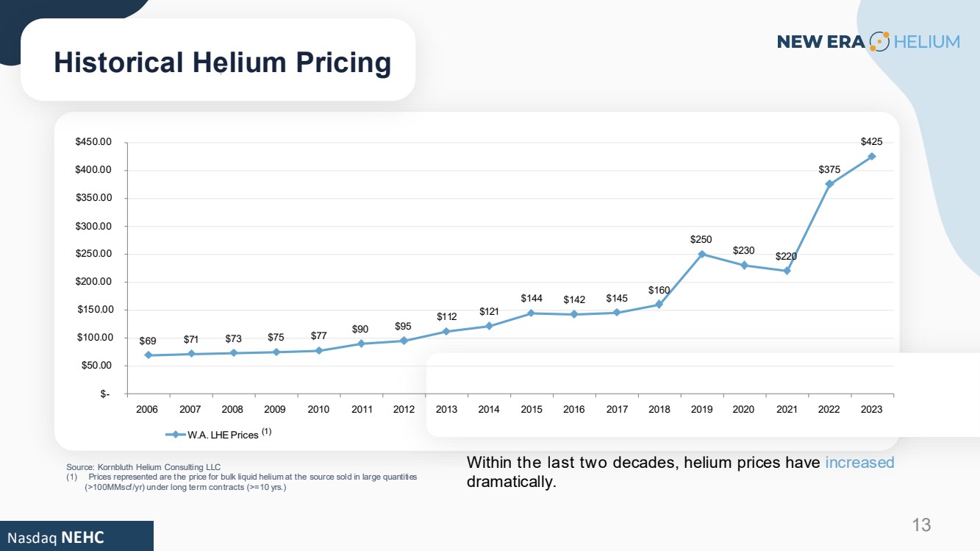
Task: Select the 2022 data point marker at $375
Action: [829, 184]
